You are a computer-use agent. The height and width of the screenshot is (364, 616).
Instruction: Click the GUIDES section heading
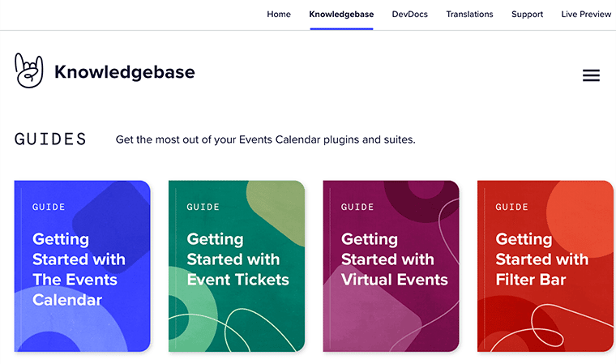click(50, 139)
